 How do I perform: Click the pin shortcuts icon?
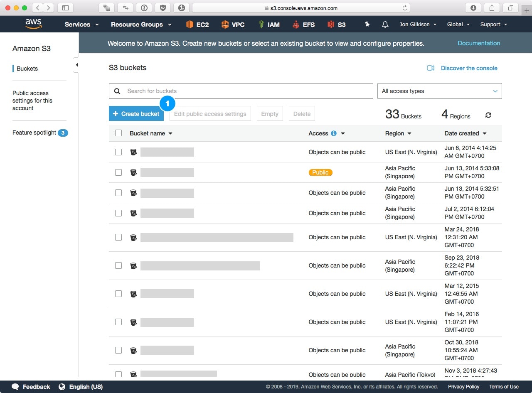click(367, 25)
